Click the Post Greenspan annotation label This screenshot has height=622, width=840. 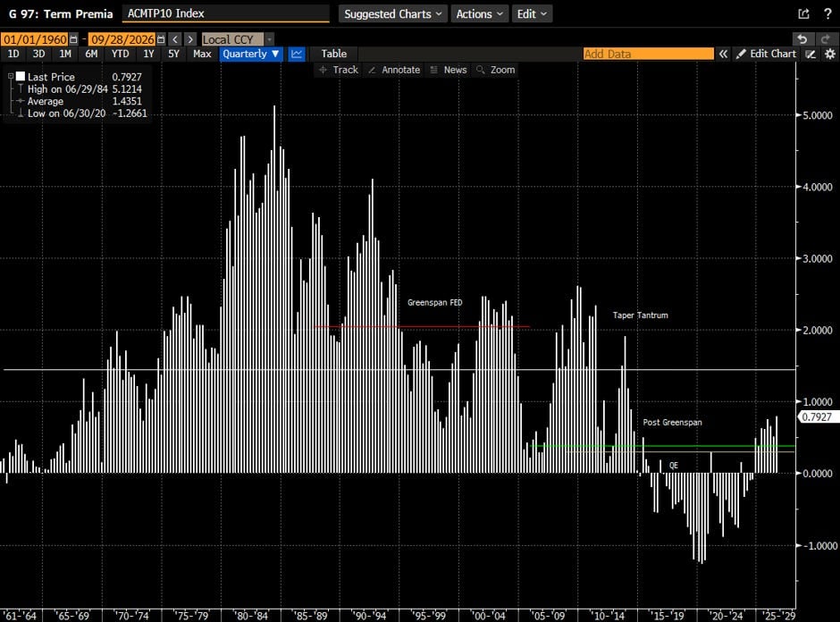point(672,422)
